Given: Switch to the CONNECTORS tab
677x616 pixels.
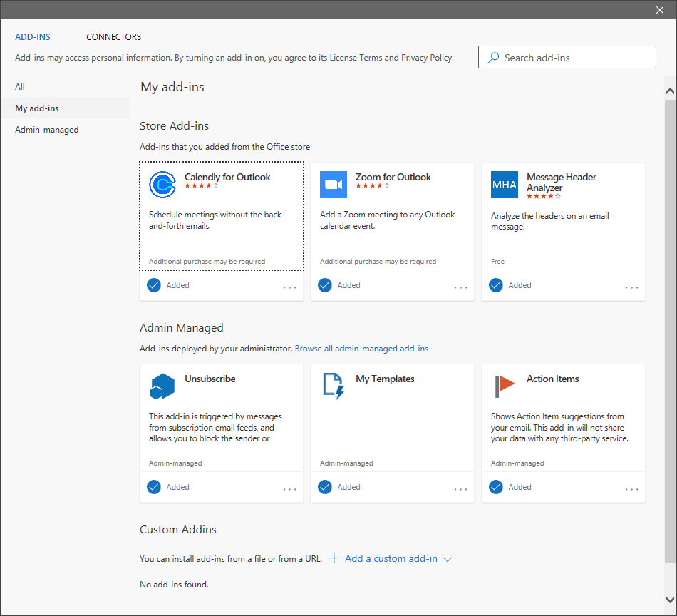Looking at the screenshot, I should 113,36.
